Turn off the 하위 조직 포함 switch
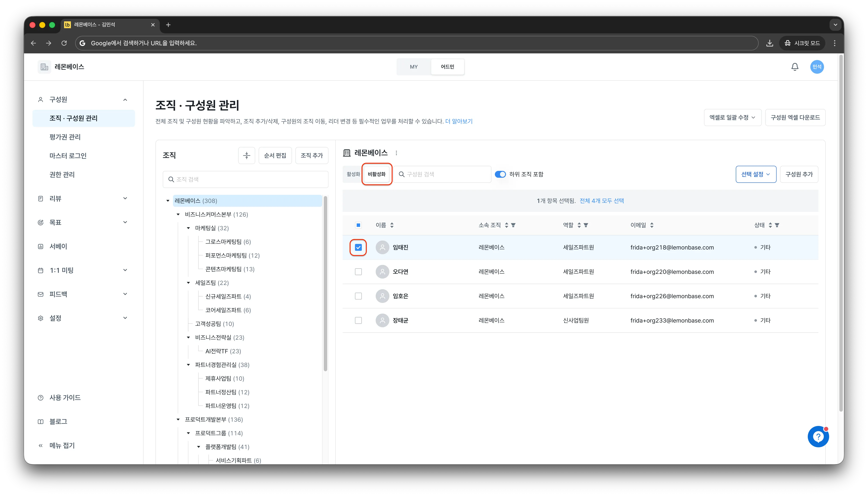Screen dimensions: 868x496 [500, 175]
